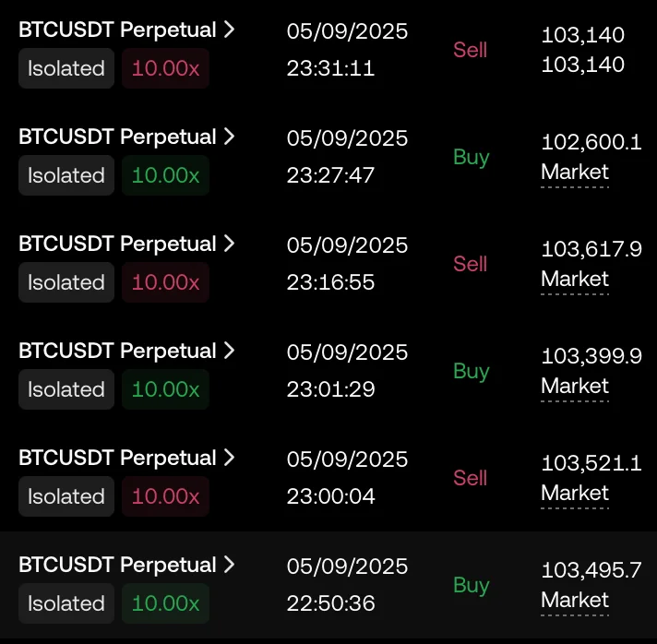Image resolution: width=657 pixels, height=644 pixels.
Task: Select the Isolated tag on the 23:16:55 order
Action: coord(66,282)
